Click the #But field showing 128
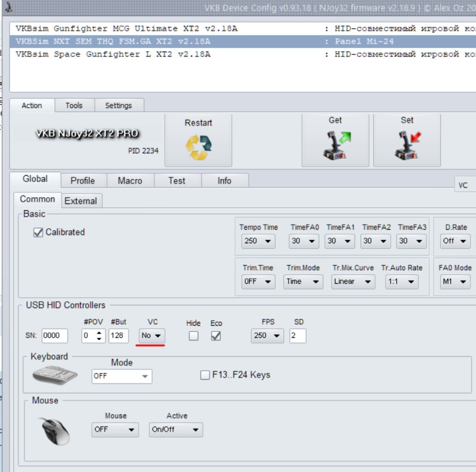The height and width of the screenshot is (472, 476). tap(118, 336)
